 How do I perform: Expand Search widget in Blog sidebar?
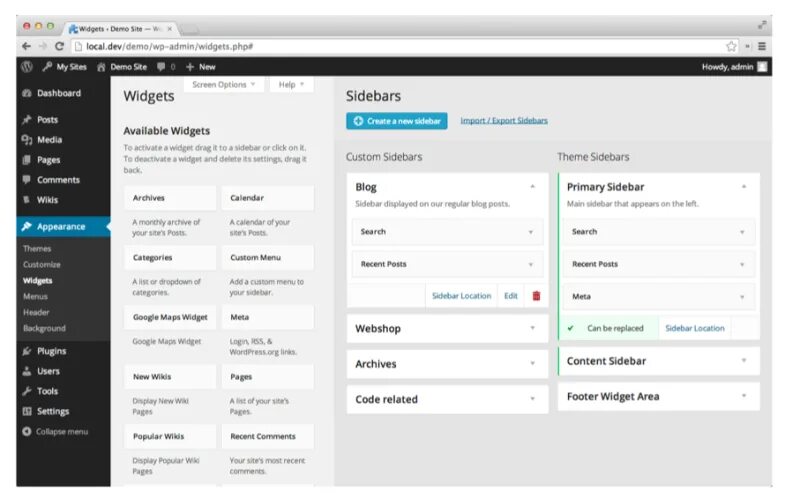[531, 232]
